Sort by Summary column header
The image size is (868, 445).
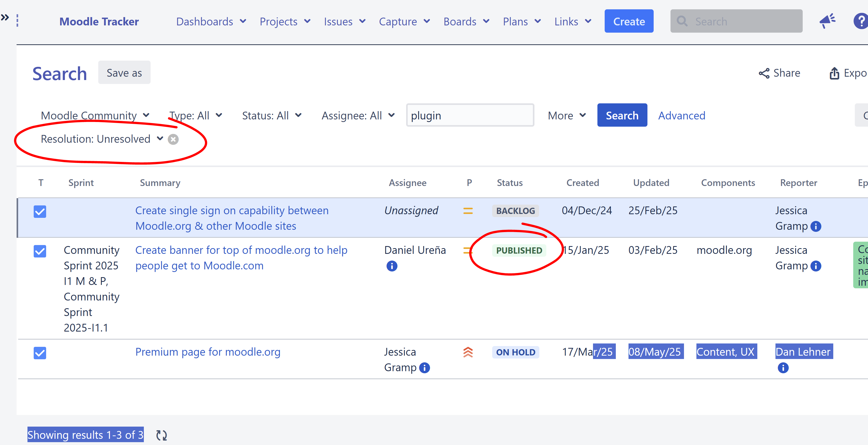coord(160,183)
